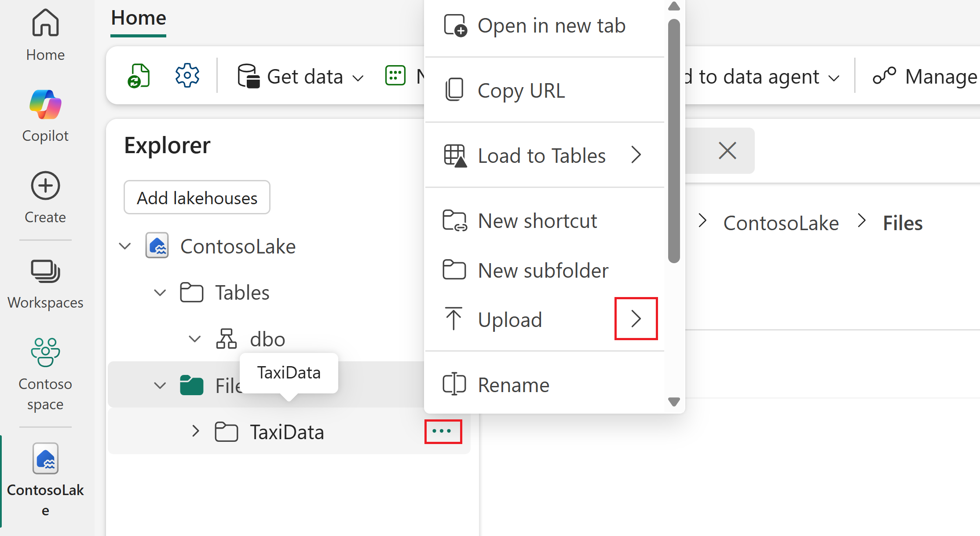
Task: Choose Copy URL from context menu
Action: point(521,91)
